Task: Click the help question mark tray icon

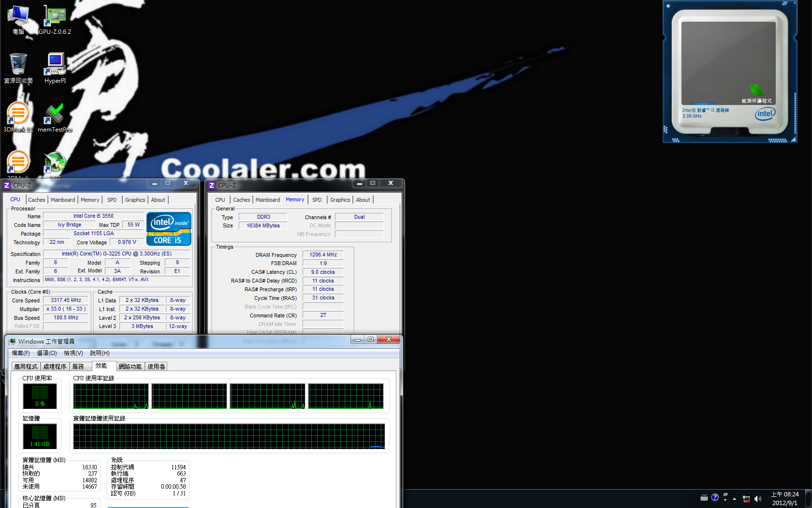Action: point(715,497)
